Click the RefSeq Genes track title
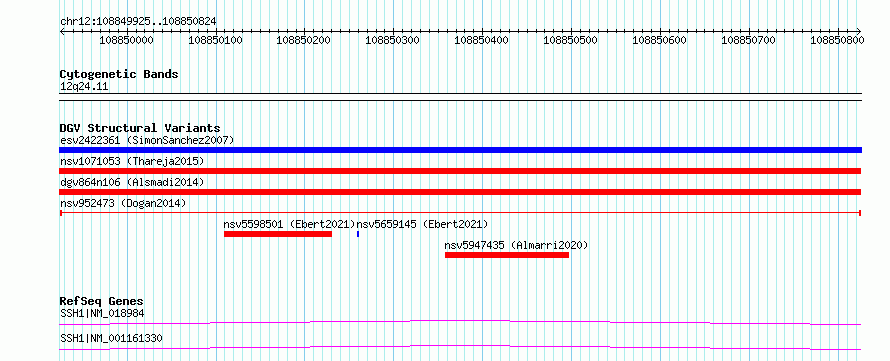The height and width of the screenshot is (361, 890). pyautogui.click(x=101, y=301)
